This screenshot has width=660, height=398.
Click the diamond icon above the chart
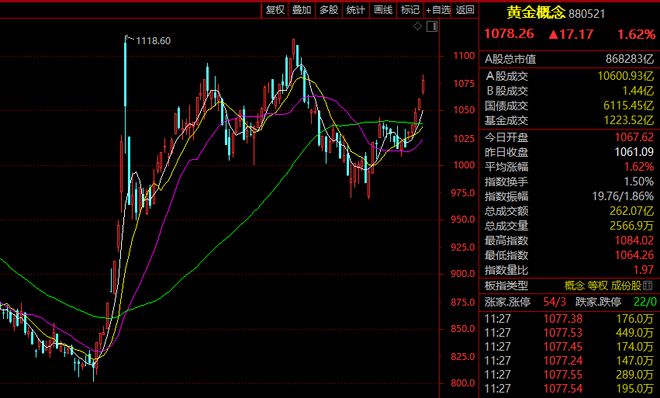(x=417, y=27)
